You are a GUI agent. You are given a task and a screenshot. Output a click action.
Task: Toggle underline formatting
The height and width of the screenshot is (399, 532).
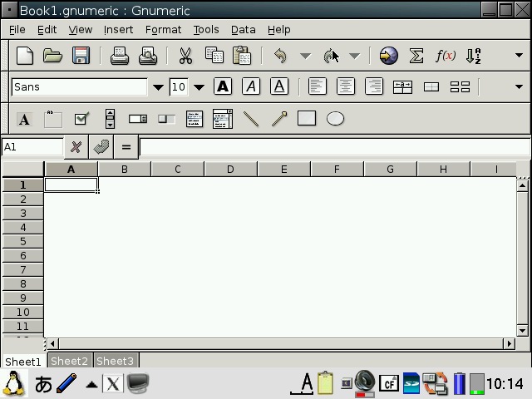279,86
